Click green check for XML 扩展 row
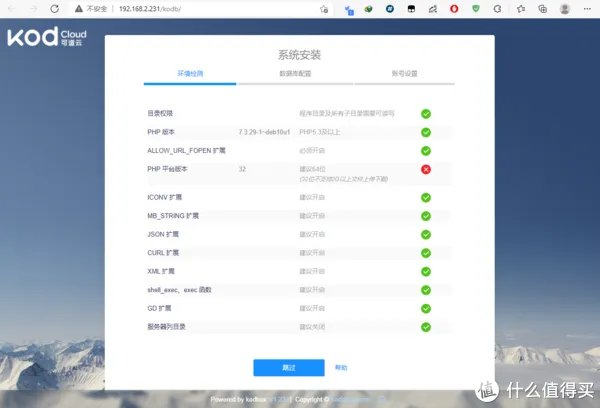This screenshot has height=408, width=600. pyautogui.click(x=426, y=271)
